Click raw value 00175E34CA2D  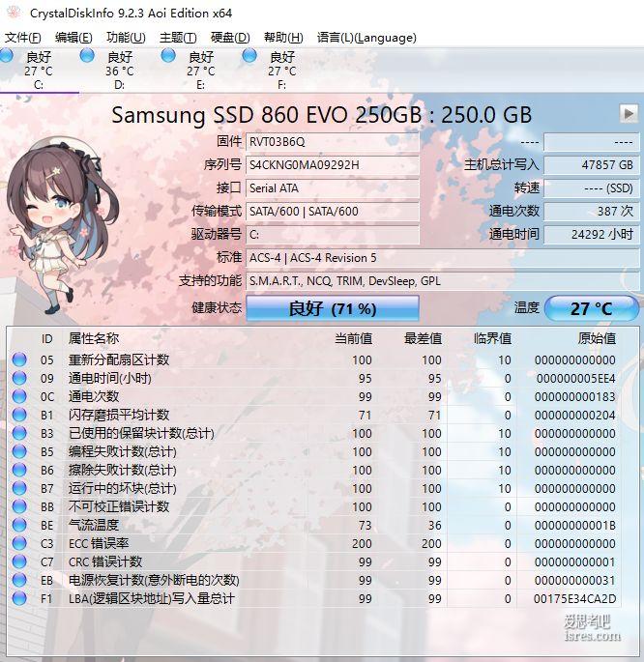(574, 598)
